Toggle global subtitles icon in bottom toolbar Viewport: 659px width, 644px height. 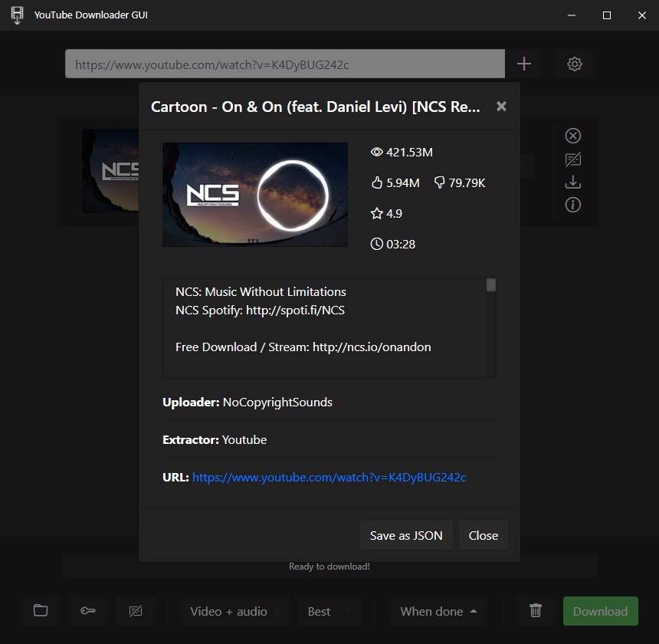136,610
